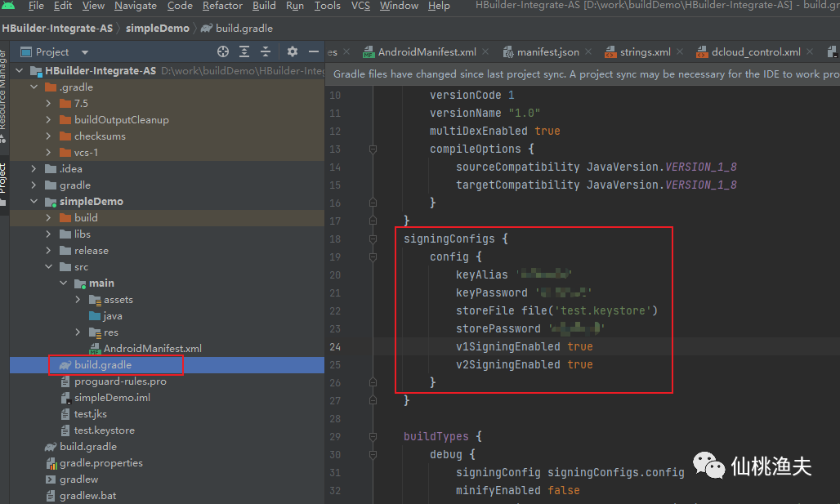Screen dimensions: 840x504
Task: Click the proguard-rules.pro file icon
Action: (x=65, y=381)
